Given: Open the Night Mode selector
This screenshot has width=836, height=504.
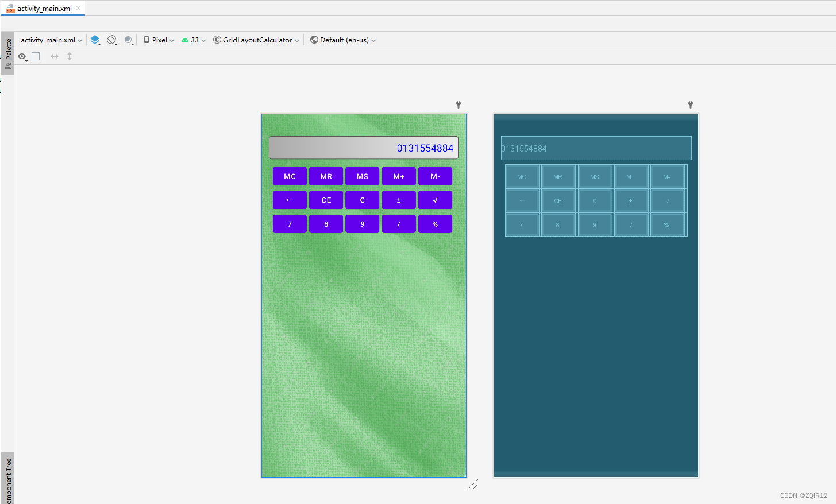Looking at the screenshot, I should coord(129,40).
